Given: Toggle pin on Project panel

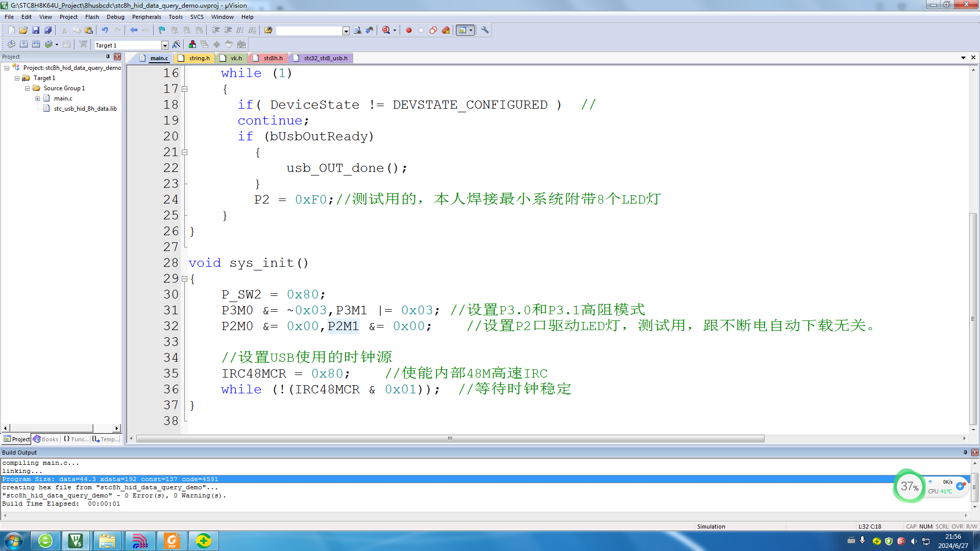Looking at the screenshot, I should (x=108, y=57).
